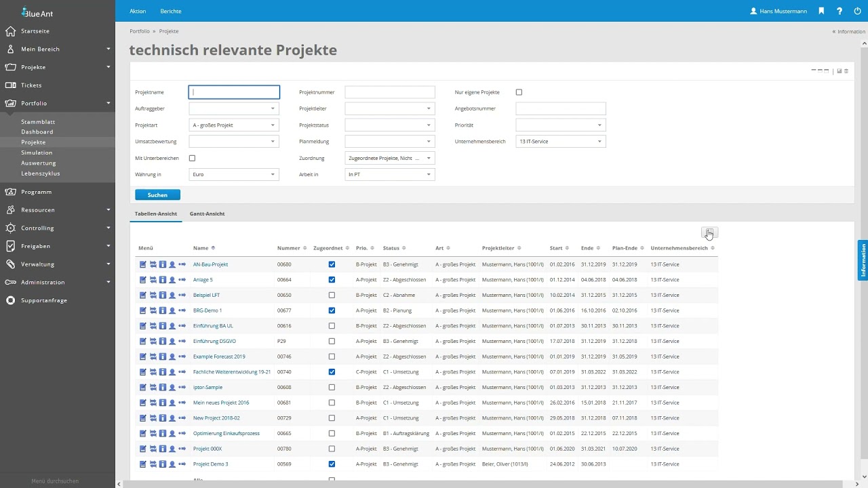
Task: Click the info icon in Anlage 5 row
Action: pos(163,280)
